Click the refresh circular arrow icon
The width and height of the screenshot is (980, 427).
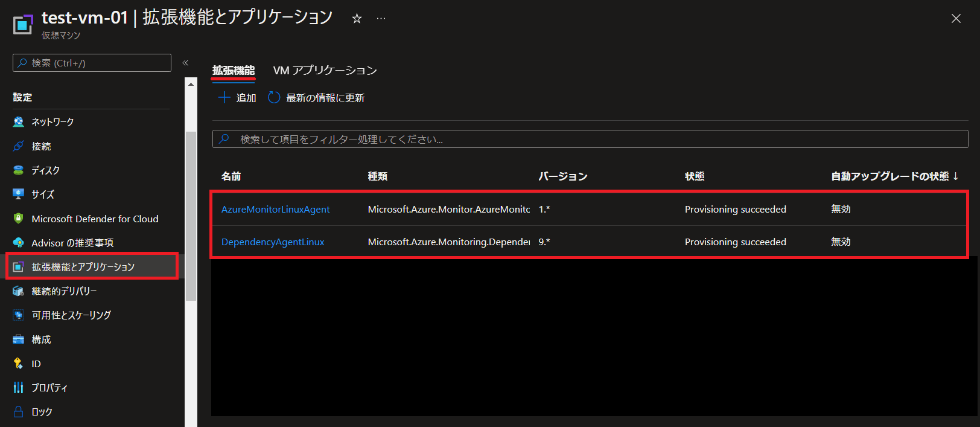tap(274, 97)
